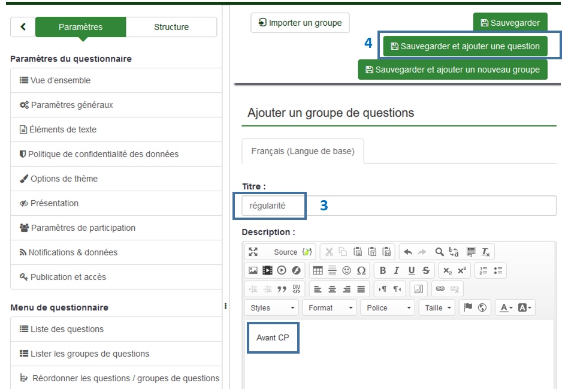Click the Importer un groupe button
This screenshot has height=392, width=562.
(x=300, y=23)
